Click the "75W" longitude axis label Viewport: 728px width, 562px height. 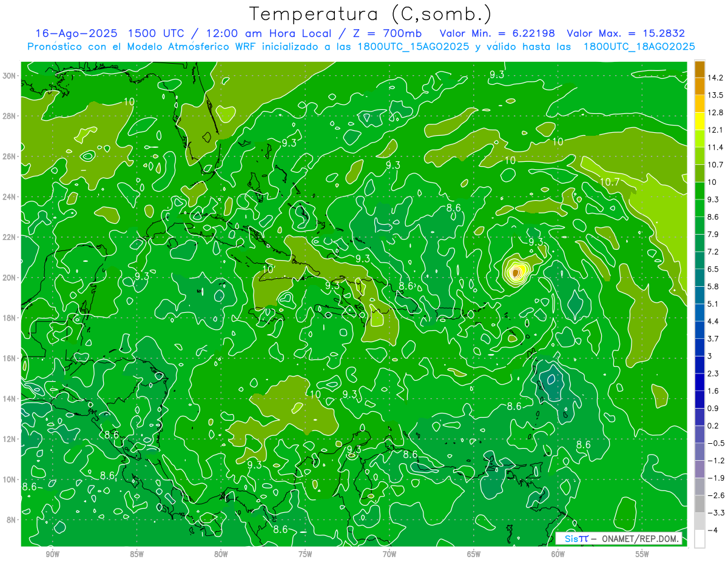point(305,554)
